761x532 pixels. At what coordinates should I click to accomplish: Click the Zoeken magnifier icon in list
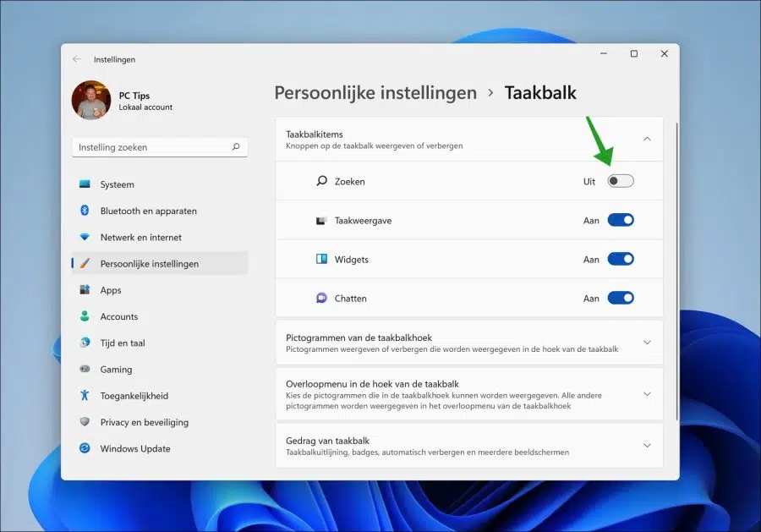pyautogui.click(x=321, y=181)
